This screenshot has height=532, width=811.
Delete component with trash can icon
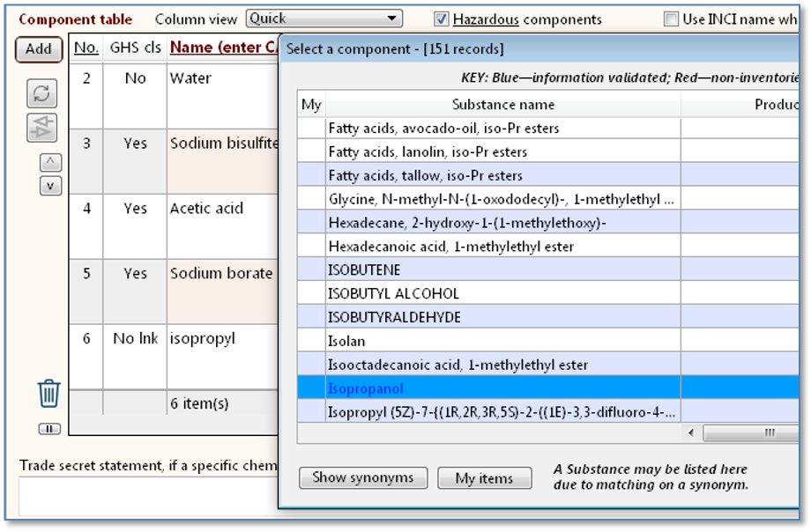(48, 394)
